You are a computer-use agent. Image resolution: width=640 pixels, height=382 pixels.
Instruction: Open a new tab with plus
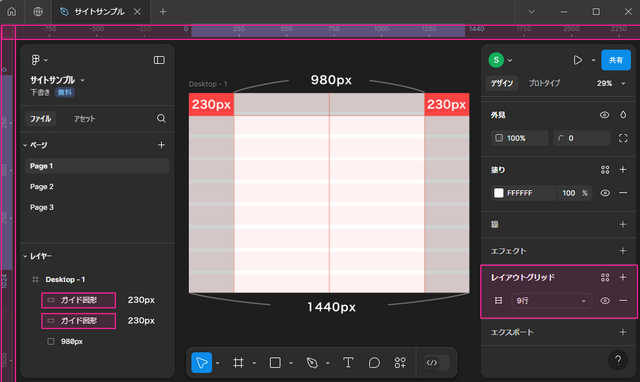pos(163,11)
